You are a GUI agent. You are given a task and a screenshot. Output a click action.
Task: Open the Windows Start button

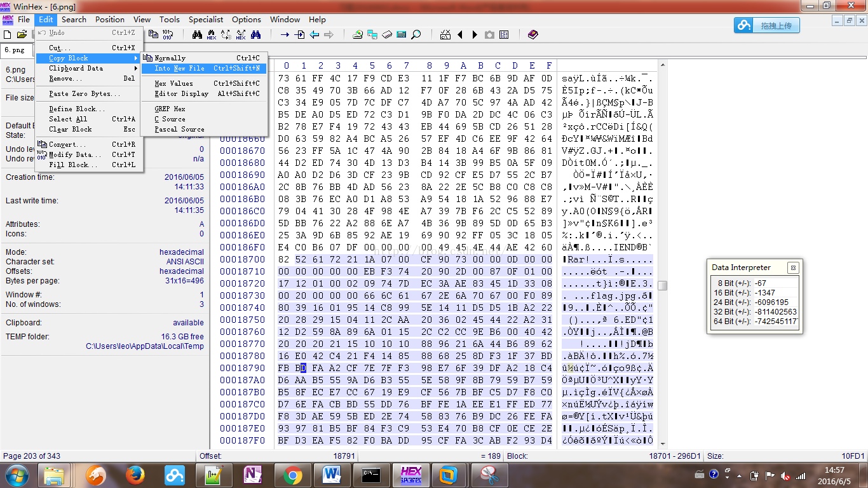point(17,475)
